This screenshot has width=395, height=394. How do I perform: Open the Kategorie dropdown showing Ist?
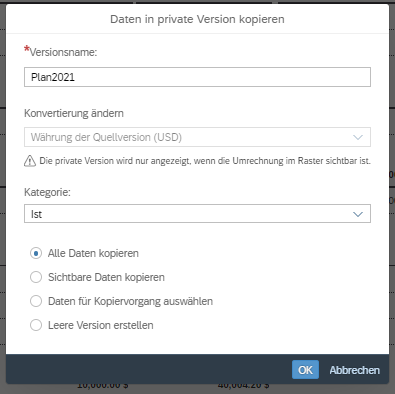197,214
